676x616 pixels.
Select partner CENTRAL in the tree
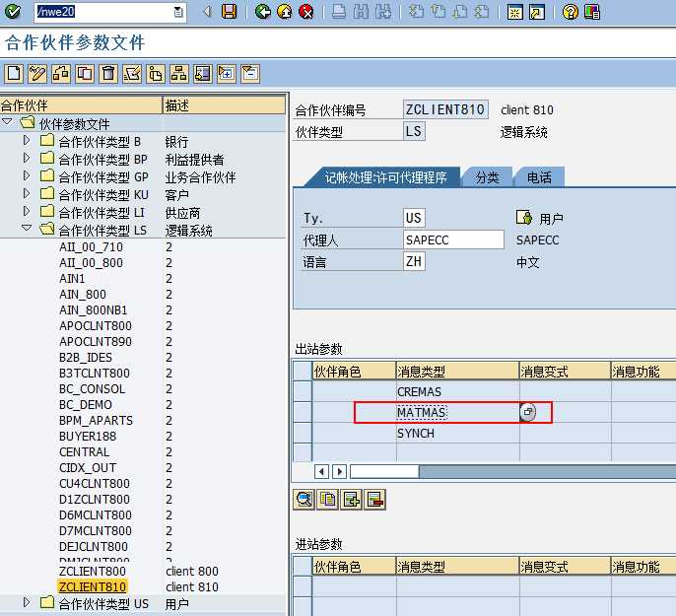85,451
